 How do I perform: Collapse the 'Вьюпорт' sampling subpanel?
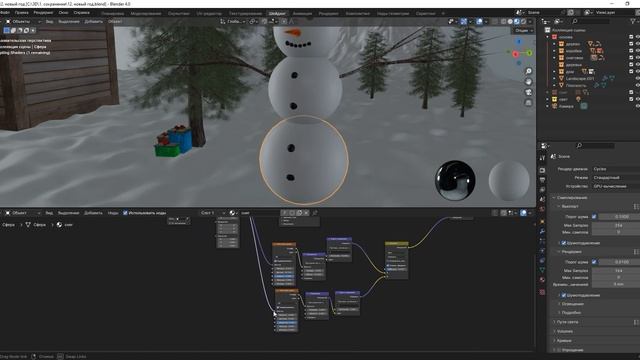pos(568,207)
